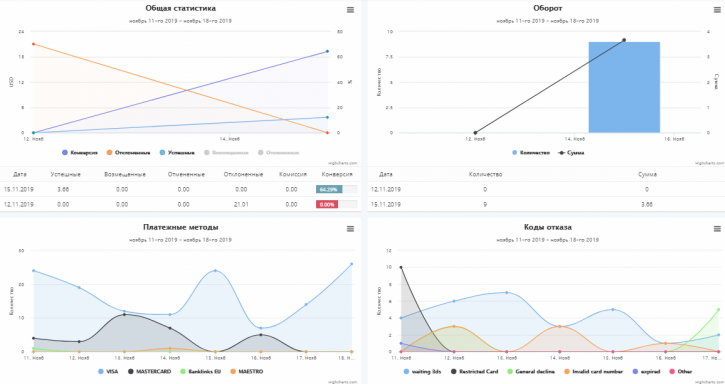This screenshot has width=725, height=384.
Task: Click the 64.29% conversion progress bar
Action: click(337, 189)
